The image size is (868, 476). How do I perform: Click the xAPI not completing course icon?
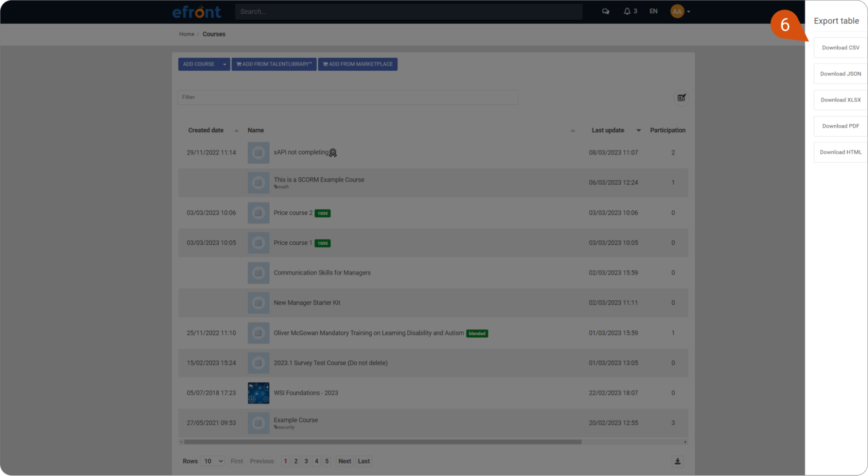(x=258, y=153)
